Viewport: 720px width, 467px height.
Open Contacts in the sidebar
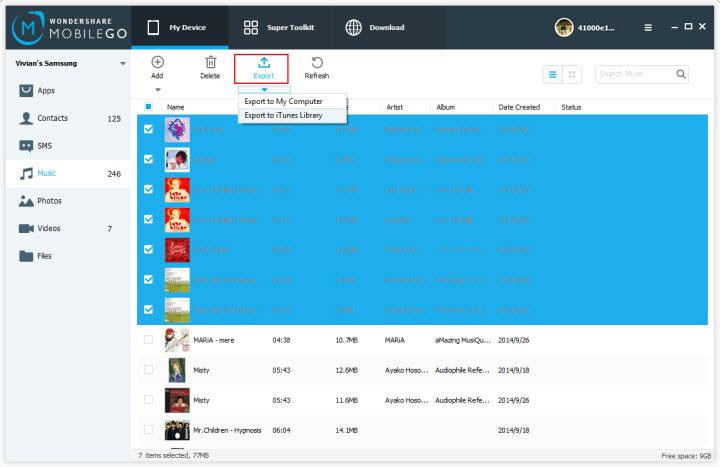pos(69,118)
